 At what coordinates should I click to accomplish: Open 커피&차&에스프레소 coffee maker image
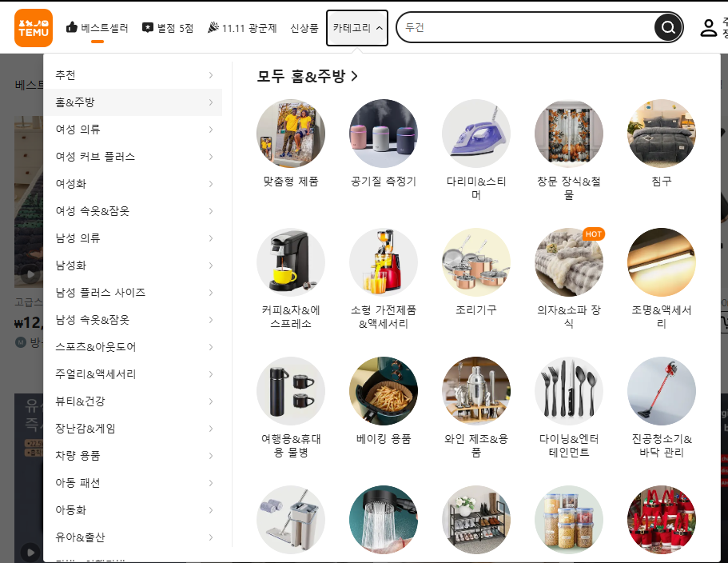coord(291,262)
